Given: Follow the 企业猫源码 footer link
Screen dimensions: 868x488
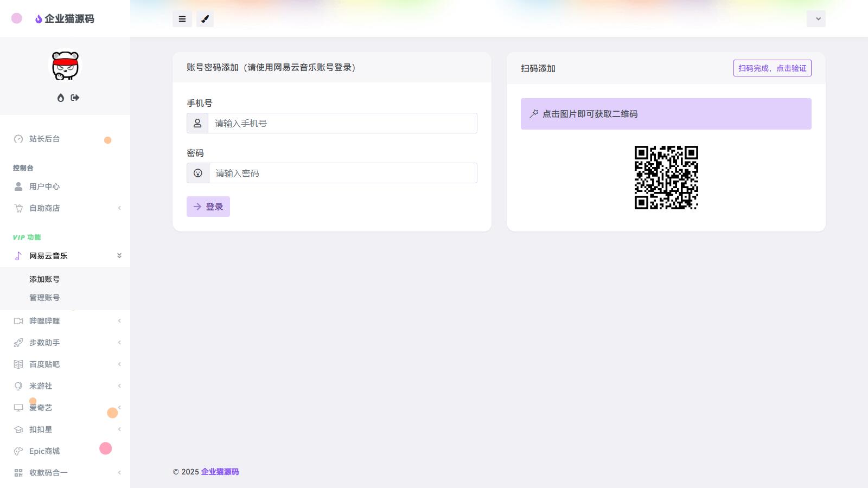Looking at the screenshot, I should [220, 472].
